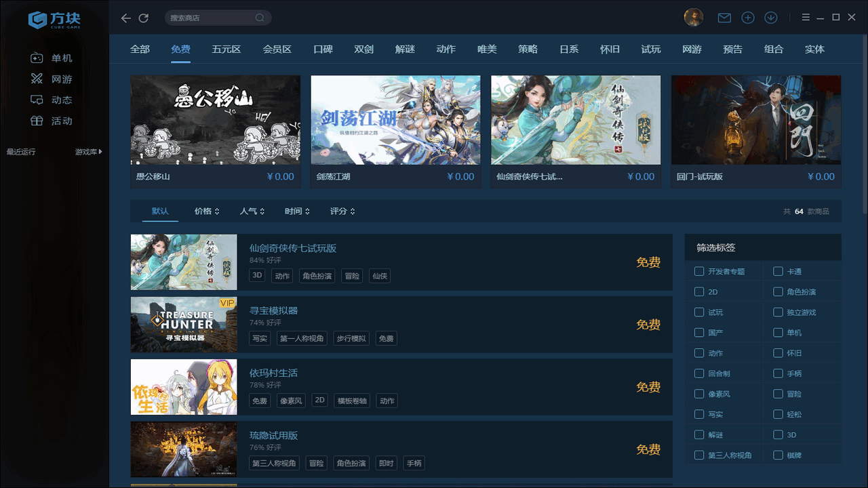Check the 像素风 filter tag
This screenshot has width=868, height=488.
[x=699, y=393]
